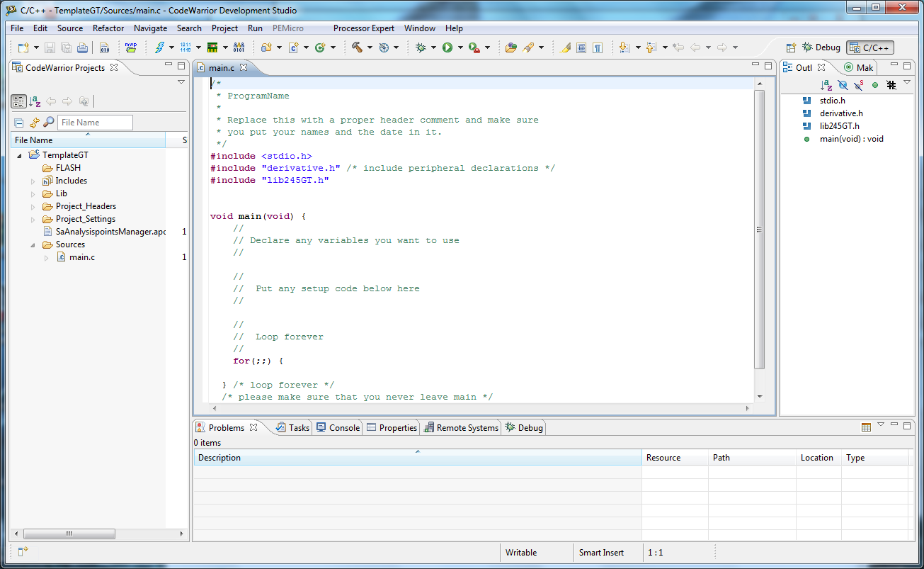
Task: Click the External Tools run icon
Action: pyautogui.click(x=474, y=47)
